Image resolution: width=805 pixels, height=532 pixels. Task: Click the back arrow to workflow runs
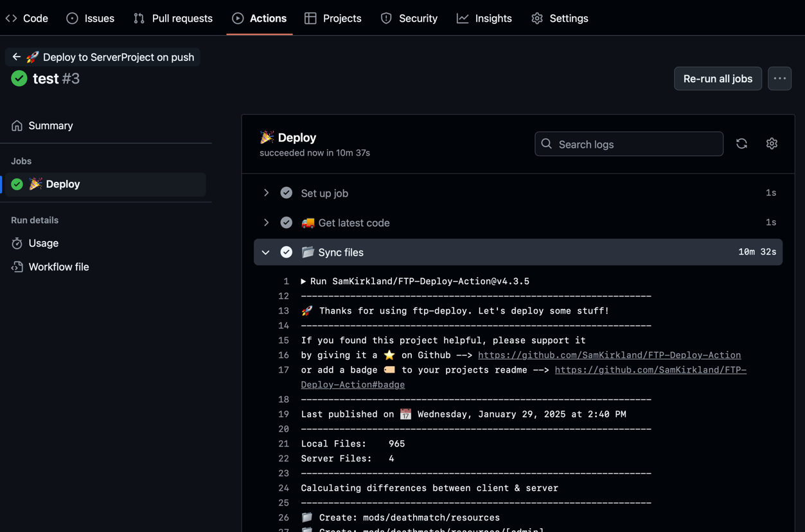[17, 57]
